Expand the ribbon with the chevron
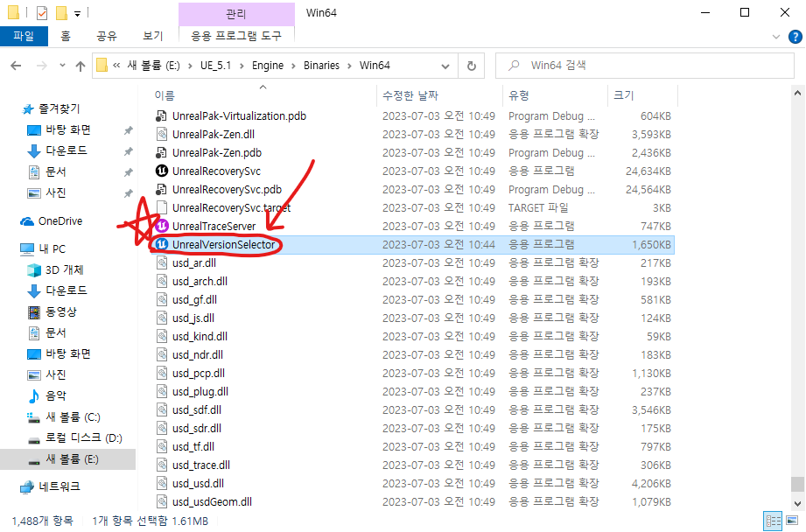 coord(776,37)
